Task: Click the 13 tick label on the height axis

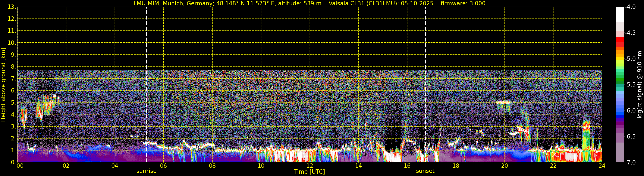Action: 11,7
